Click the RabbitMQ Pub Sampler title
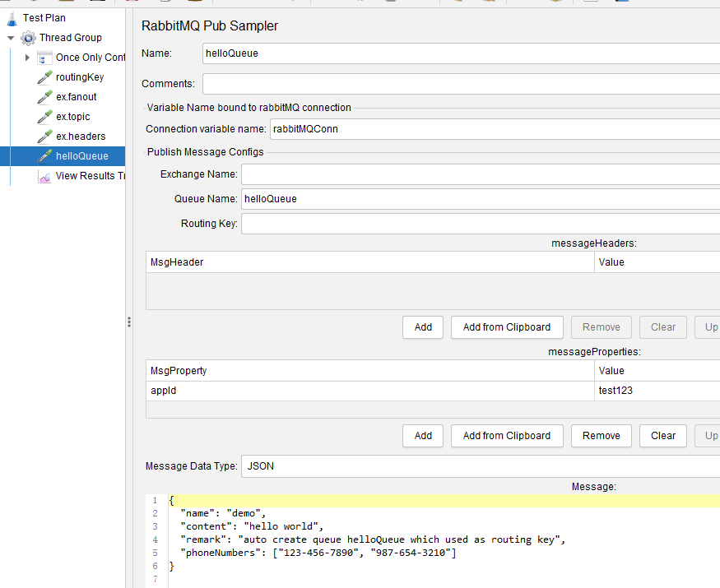Screen dimensions: 720x588 point(210,26)
